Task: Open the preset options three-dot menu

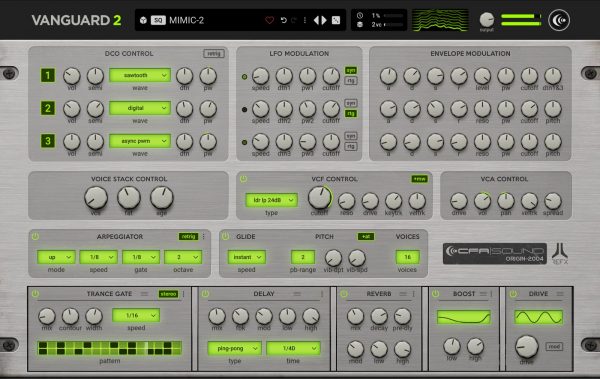Action: tap(305, 20)
